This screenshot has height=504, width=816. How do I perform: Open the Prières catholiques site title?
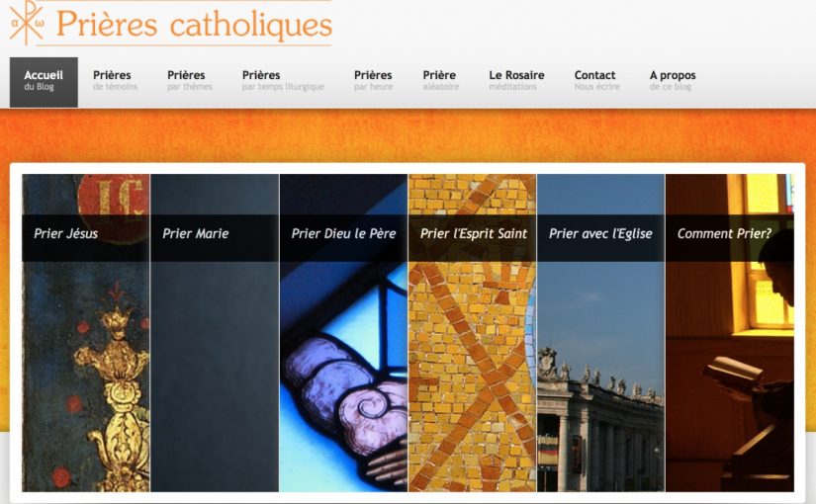(194, 25)
